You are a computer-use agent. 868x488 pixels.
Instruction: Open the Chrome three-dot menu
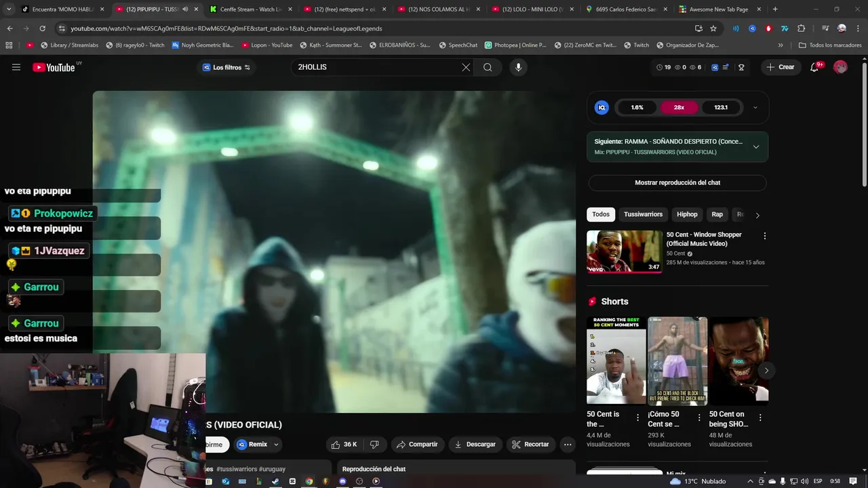[858, 28]
